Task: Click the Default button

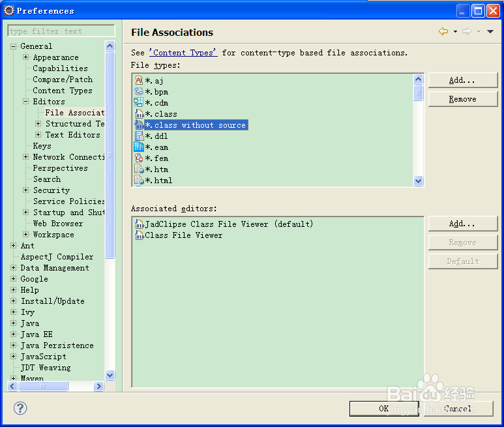Action: [x=463, y=261]
